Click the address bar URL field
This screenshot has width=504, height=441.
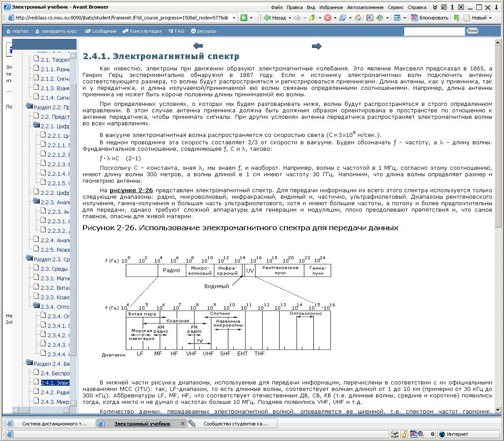coord(122,18)
